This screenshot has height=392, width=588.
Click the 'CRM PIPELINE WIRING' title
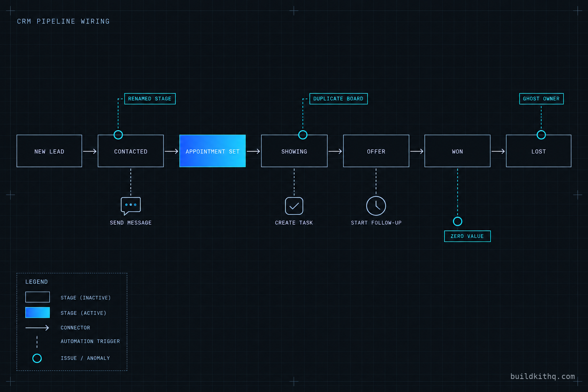coord(64,21)
